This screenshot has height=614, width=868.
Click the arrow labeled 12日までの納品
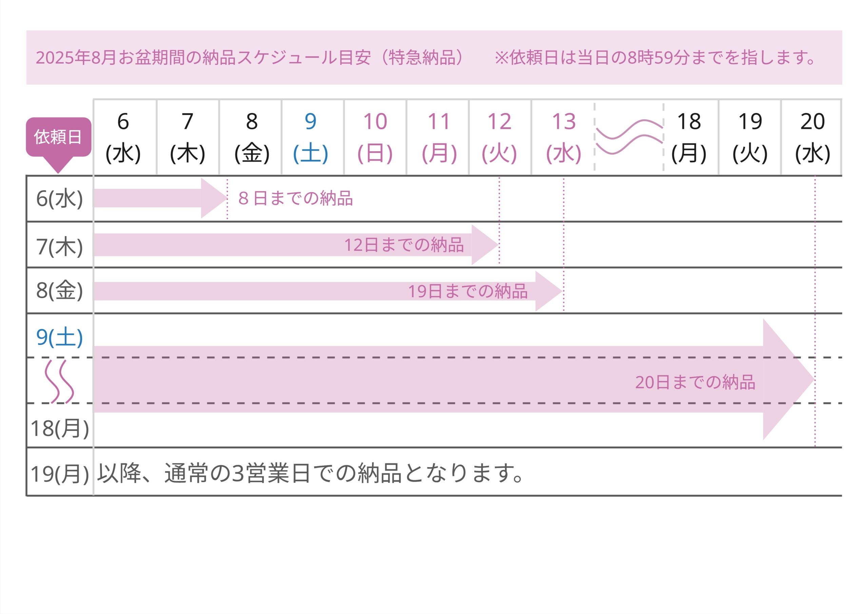click(296, 245)
